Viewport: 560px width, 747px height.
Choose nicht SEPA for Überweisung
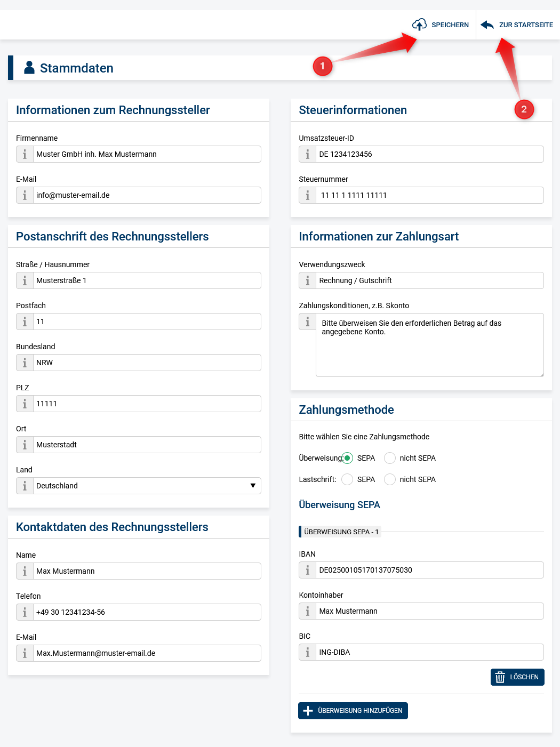click(390, 458)
